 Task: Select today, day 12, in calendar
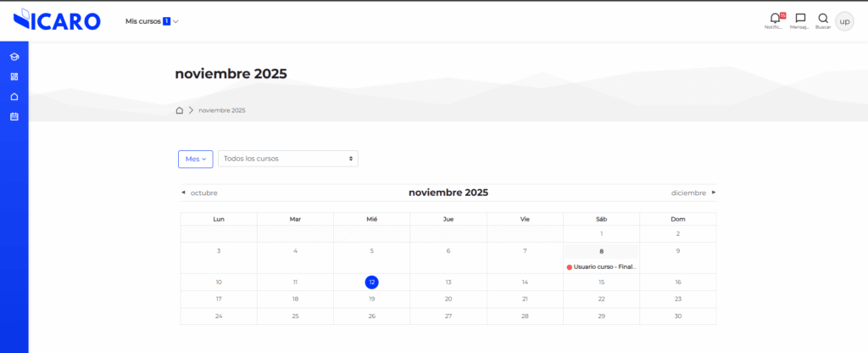tap(371, 282)
